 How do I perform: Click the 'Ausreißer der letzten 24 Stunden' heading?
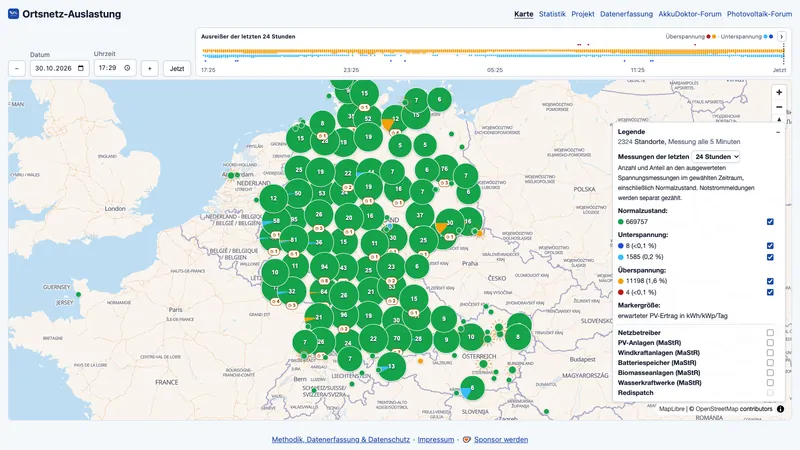click(248, 37)
